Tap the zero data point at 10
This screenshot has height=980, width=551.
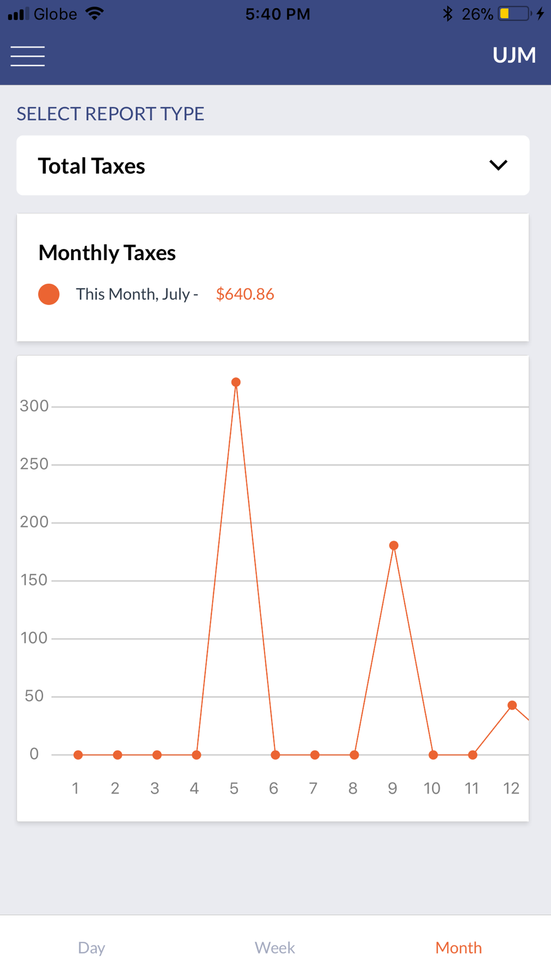pyautogui.click(x=433, y=755)
